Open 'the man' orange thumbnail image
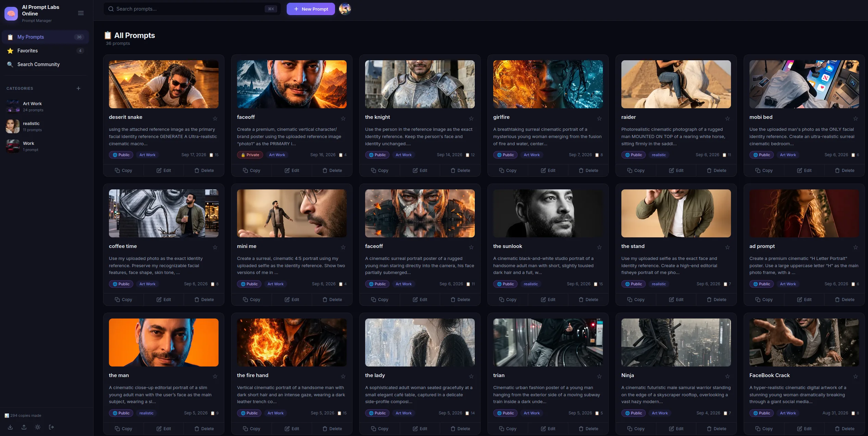 [x=164, y=342]
